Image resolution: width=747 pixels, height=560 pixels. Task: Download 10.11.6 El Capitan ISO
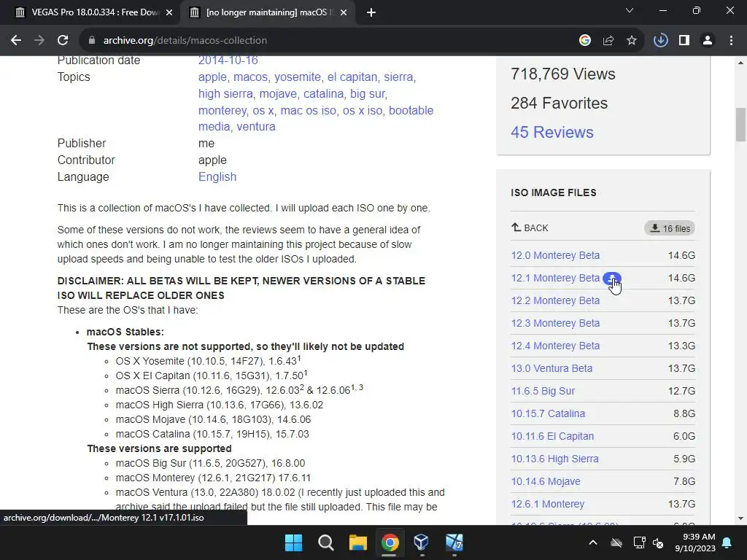click(x=553, y=437)
